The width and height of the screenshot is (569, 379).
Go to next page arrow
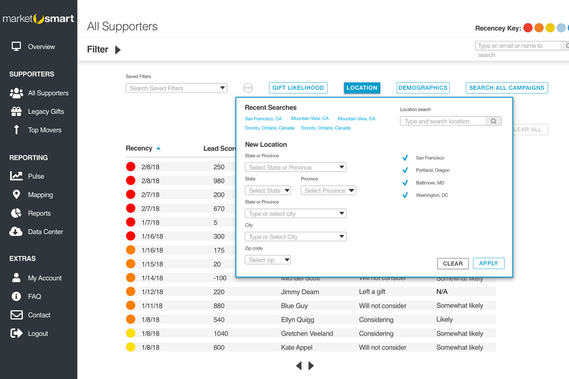tap(311, 366)
